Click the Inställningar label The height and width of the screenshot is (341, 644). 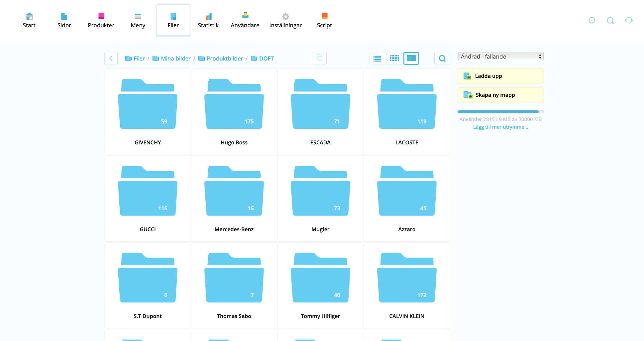(285, 26)
